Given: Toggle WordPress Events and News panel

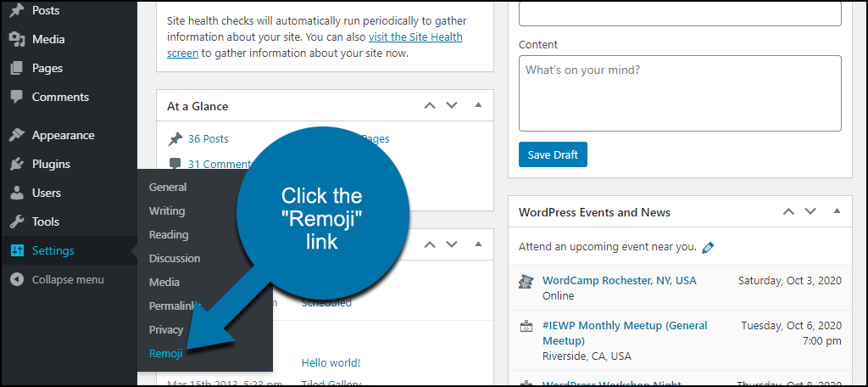Looking at the screenshot, I should [837, 211].
